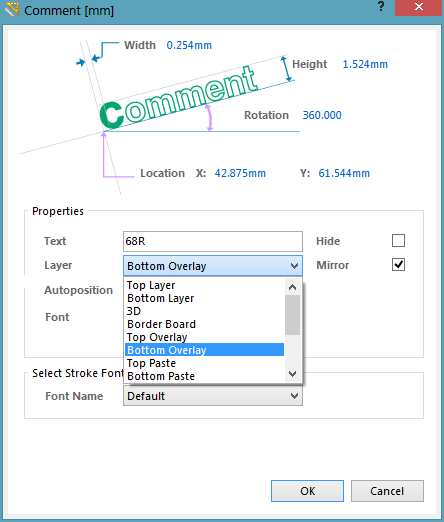
Task: Open the Font Name dropdown showing Default
Action: tap(213, 396)
